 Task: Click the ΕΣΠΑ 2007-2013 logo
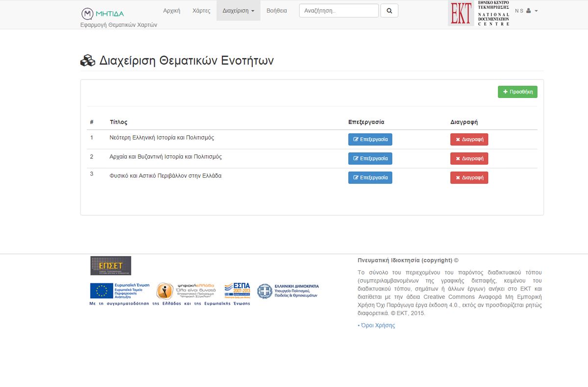point(237,291)
